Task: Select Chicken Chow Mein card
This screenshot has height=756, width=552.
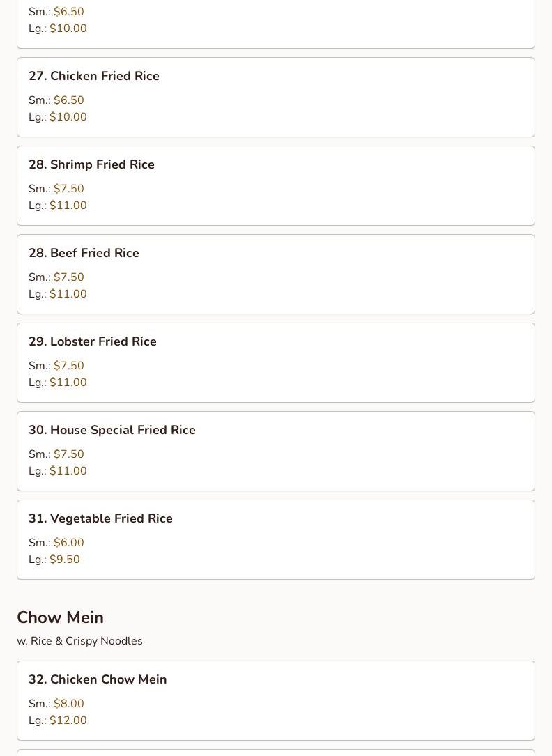Action: 276,700
